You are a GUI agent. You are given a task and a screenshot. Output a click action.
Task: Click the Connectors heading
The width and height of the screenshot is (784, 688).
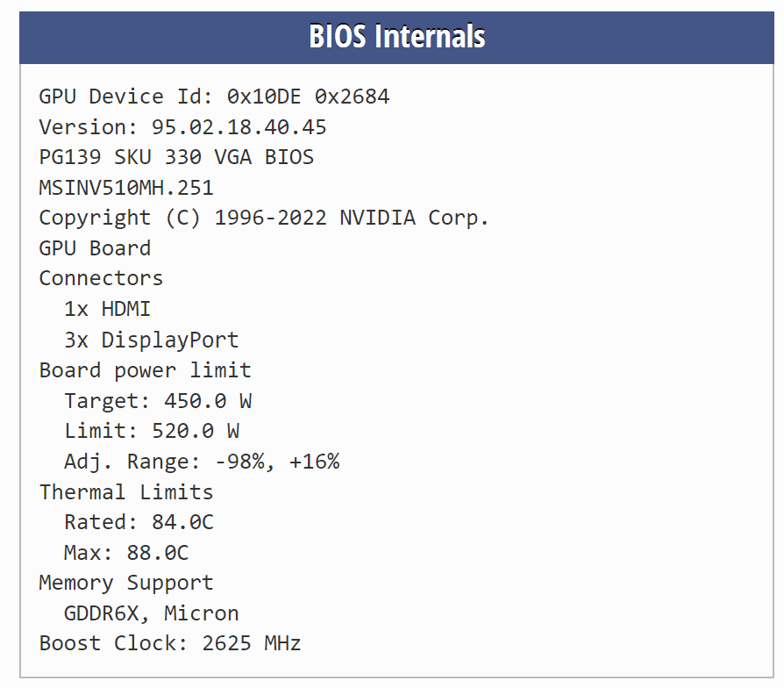point(101,279)
